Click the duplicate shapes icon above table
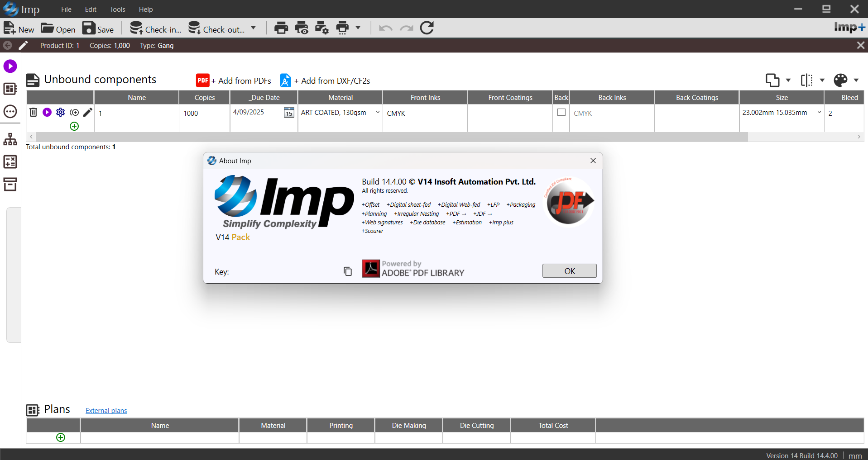The height and width of the screenshot is (460, 868). [x=772, y=80]
